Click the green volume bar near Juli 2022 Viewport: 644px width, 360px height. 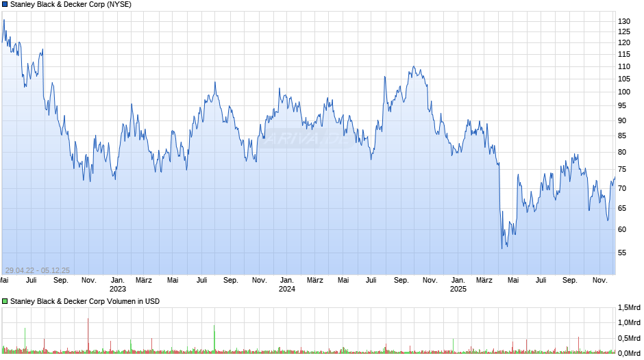25,340
